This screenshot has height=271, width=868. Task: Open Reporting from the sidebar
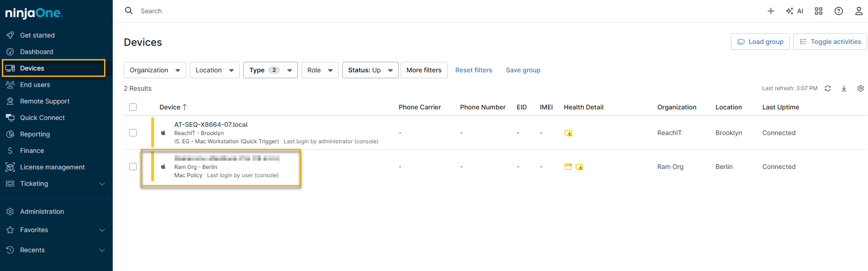(35, 134)
